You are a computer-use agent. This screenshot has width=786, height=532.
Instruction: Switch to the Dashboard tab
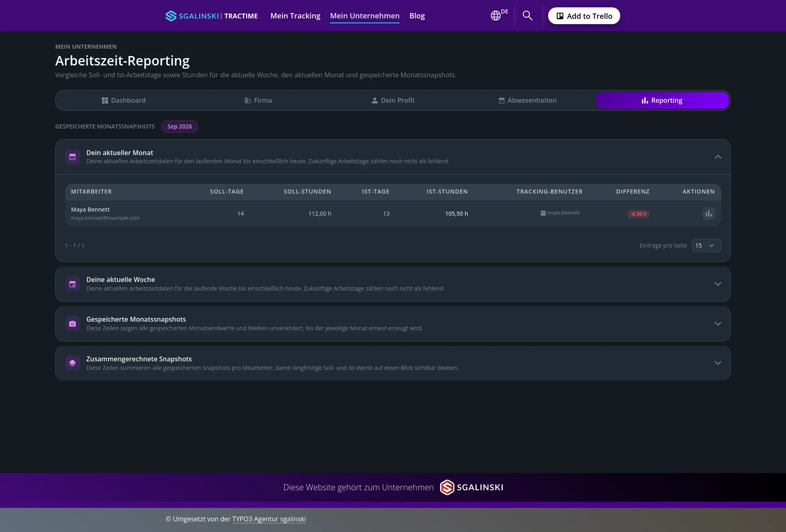[x=124, y=101]
